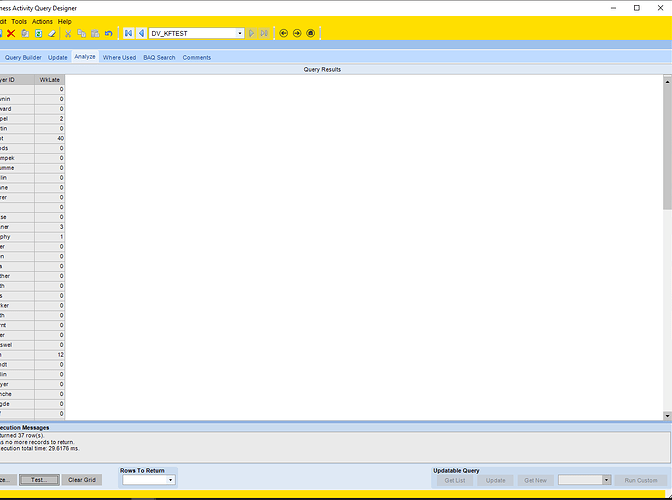
Task: Open the Updatable Query custom action dropdown
Action: (606, 480)
